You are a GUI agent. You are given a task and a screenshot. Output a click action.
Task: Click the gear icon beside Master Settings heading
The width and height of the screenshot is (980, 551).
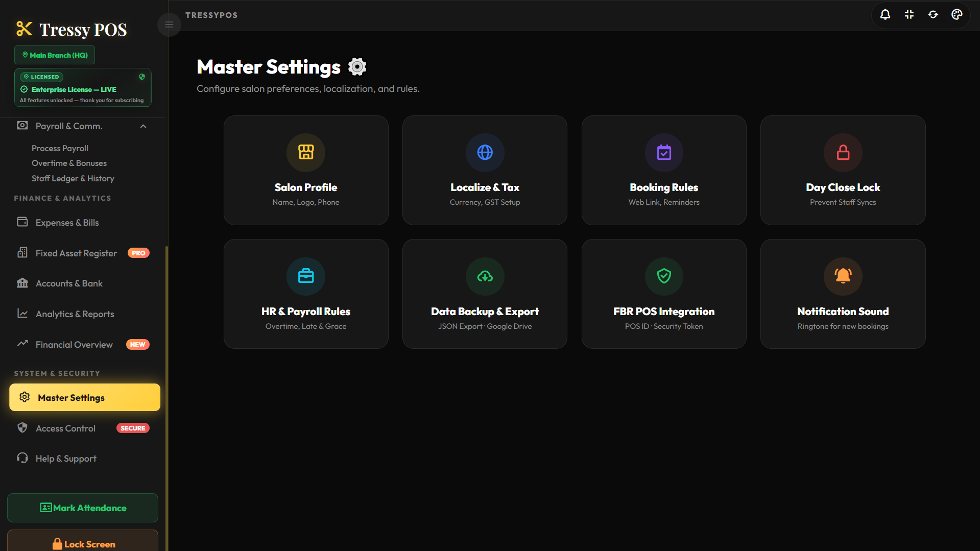coord(357,67)
